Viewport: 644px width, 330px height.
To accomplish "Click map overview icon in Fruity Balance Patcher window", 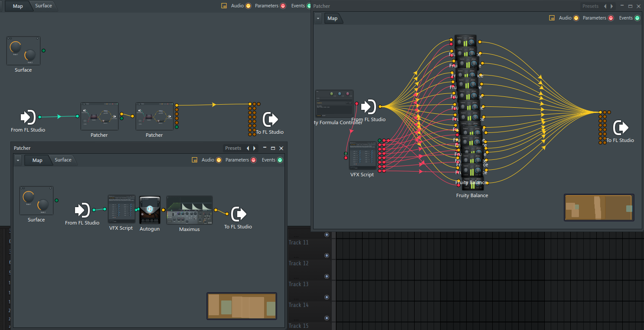I will click(x=552, y=18).
